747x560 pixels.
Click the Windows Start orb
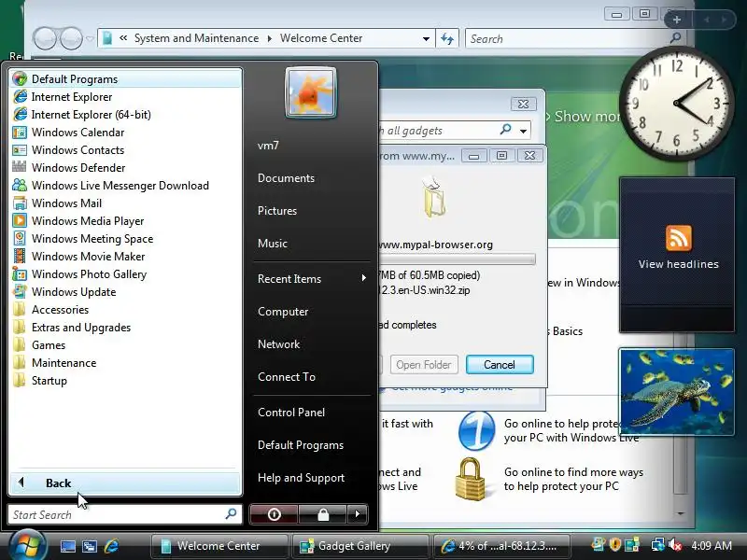pos(27,545)
